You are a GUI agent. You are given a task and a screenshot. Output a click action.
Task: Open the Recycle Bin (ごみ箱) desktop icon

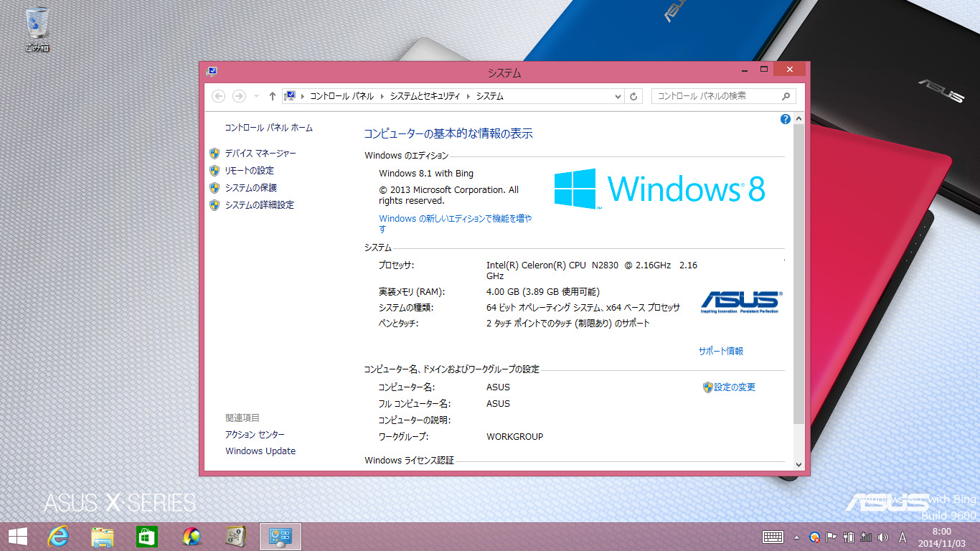(x=37, y=29)
